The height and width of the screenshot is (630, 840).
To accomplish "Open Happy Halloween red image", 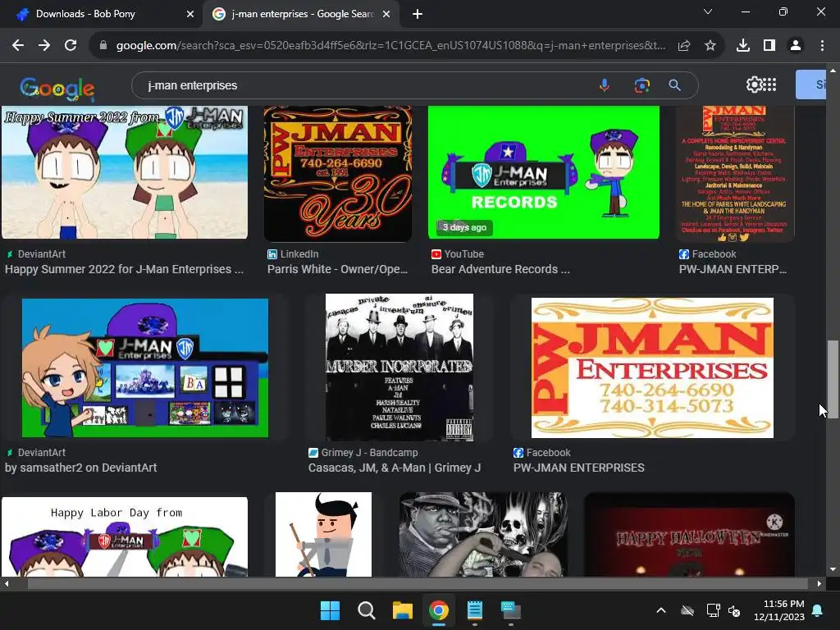I will (689, 534).
